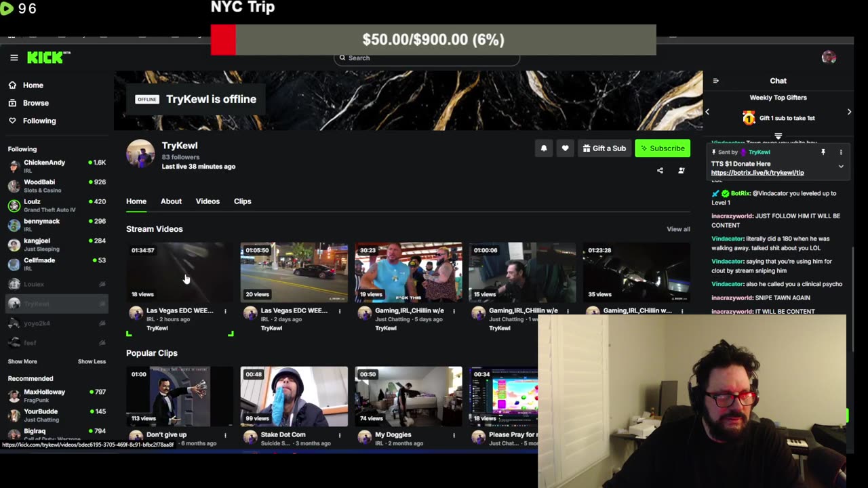The image size is (868, 488).
Task: Open WoodBabi channel in sidebar
Action: coord(57,186)
